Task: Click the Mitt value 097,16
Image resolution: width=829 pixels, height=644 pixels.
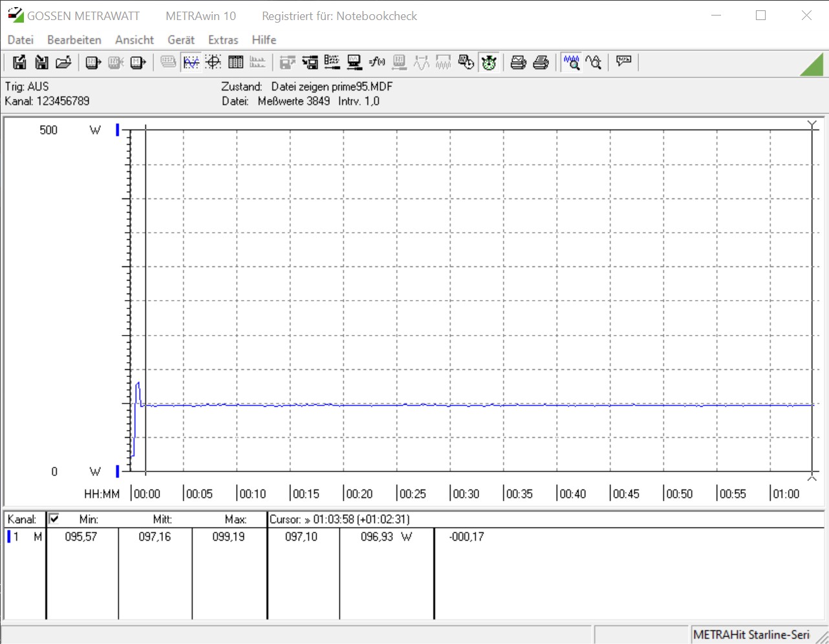Action: tap(155, 537)
